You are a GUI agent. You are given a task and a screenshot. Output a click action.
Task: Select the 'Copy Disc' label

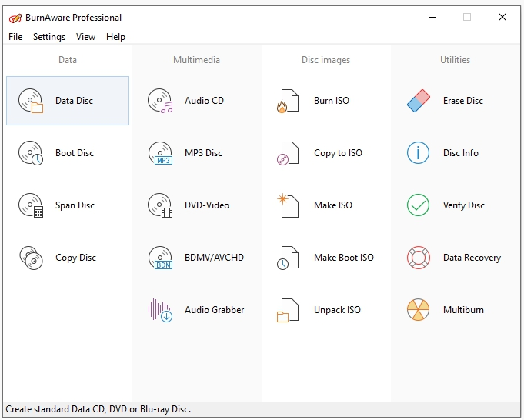click(x=75, y=258)
